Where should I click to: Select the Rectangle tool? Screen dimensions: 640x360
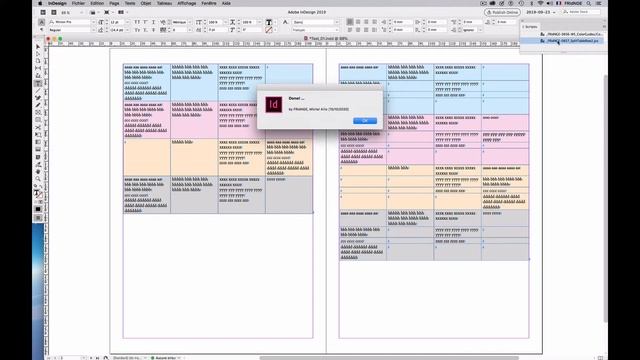(x=38, y=120)
